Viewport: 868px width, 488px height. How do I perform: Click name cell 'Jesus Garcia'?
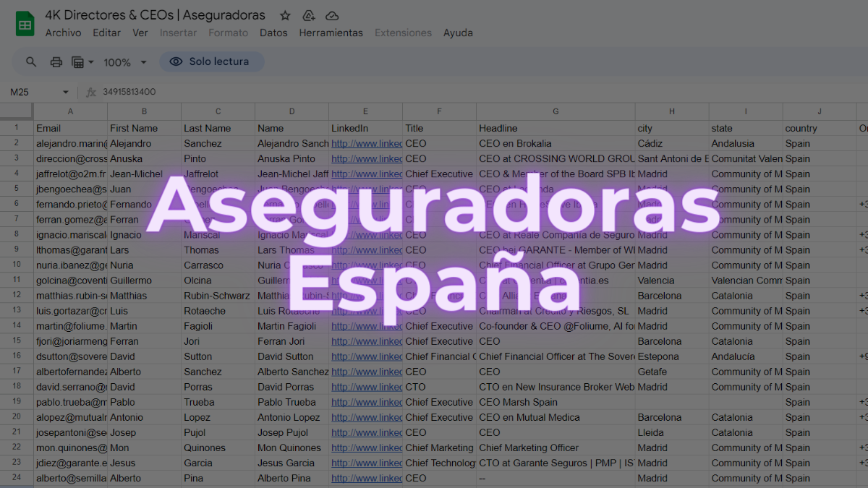(x=292, y=463)
